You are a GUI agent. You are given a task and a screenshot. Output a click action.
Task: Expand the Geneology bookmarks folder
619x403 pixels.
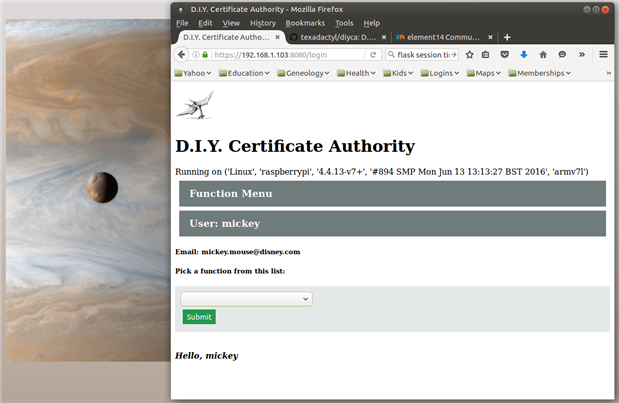coord(303,73)
